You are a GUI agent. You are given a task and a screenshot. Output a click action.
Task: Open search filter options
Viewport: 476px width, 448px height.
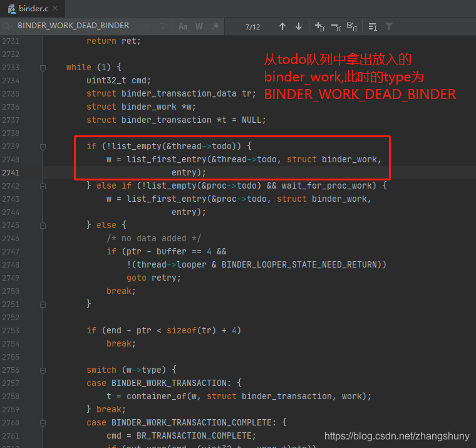coord(388,27)
